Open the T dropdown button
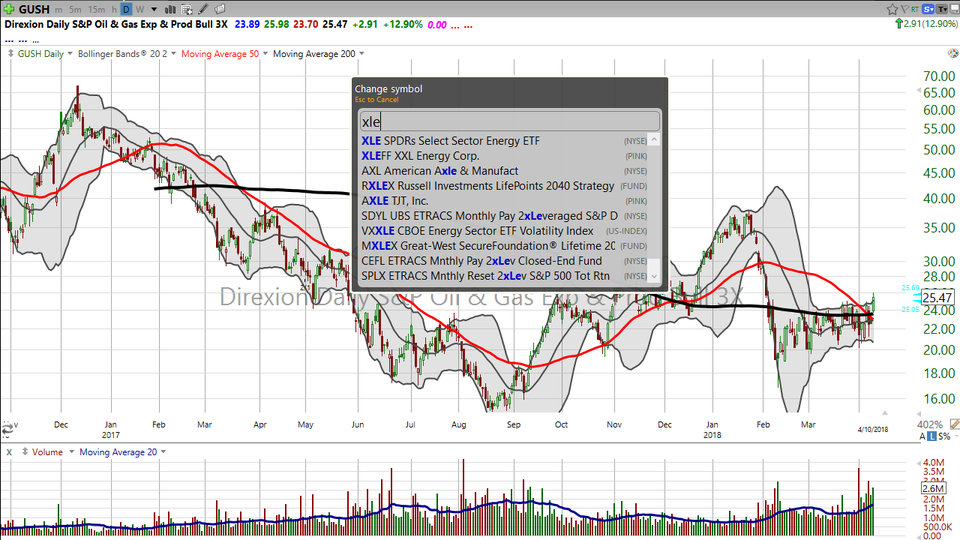The image size is (960, 540). [943, 9]
